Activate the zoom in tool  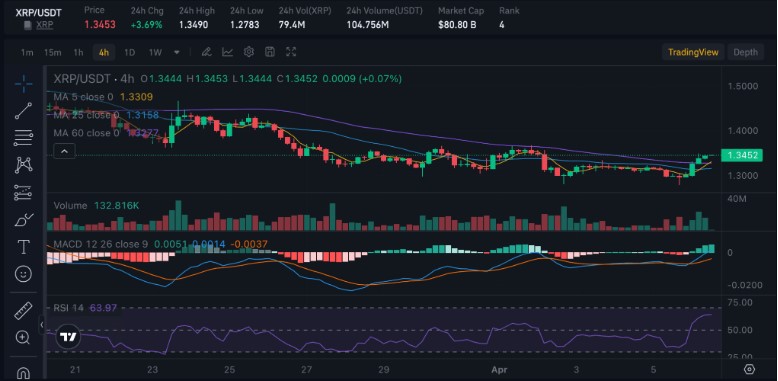[23, 337]
